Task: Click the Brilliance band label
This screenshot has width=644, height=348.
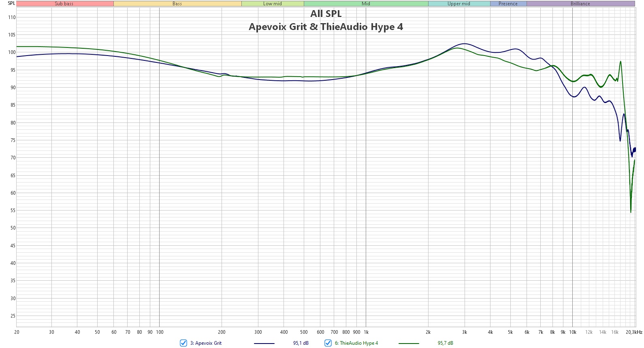Action: (580, 4)
